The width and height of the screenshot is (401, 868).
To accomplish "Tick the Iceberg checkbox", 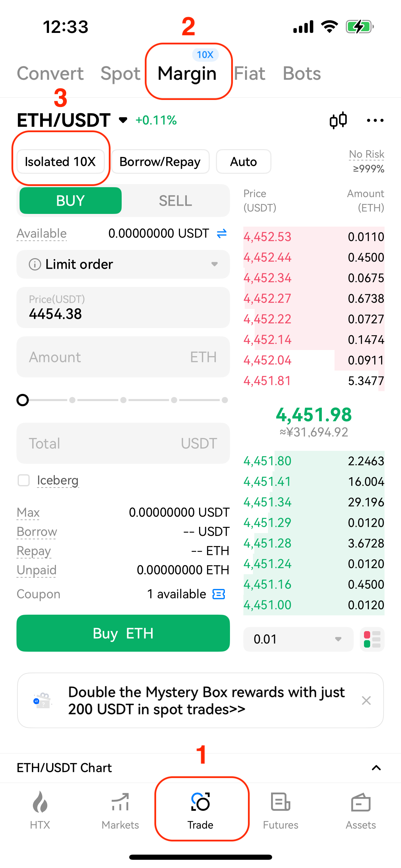I will coord(24,480).
